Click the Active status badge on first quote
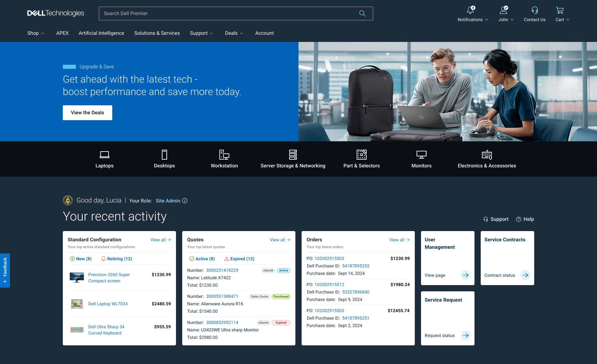This screenshot has width=597, height=364. point(284,271)
